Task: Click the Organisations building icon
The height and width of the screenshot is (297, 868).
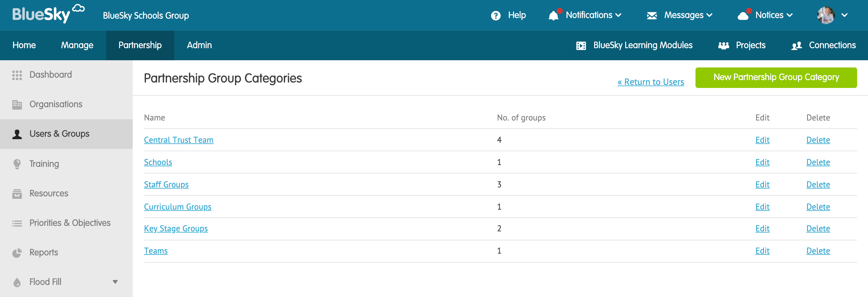Action: coord(17,105)
